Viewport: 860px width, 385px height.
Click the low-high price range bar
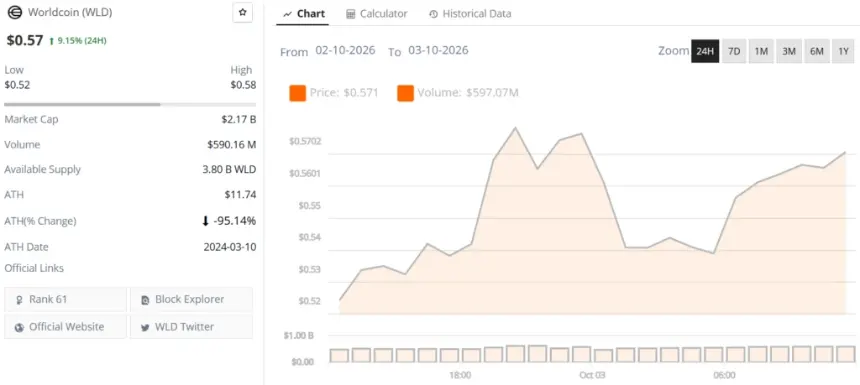pyautogui.click(x=130, y=104)
